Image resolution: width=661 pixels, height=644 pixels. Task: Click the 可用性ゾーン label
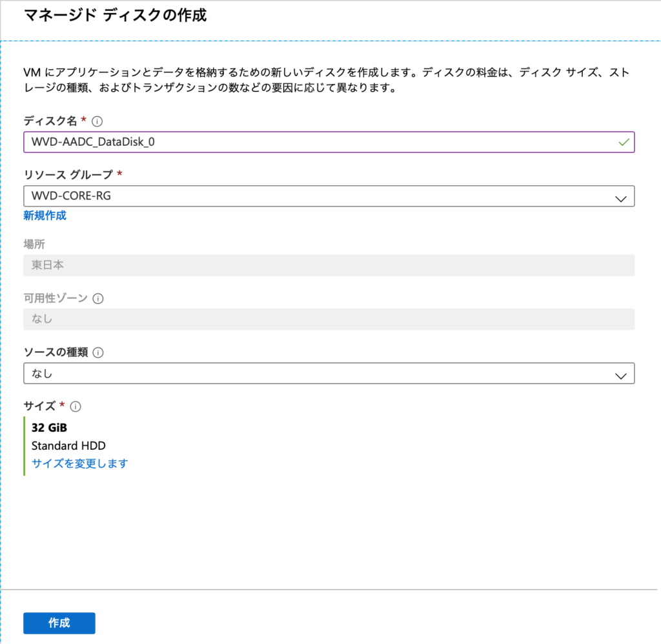pyautogui.click(x=56, y=298)
